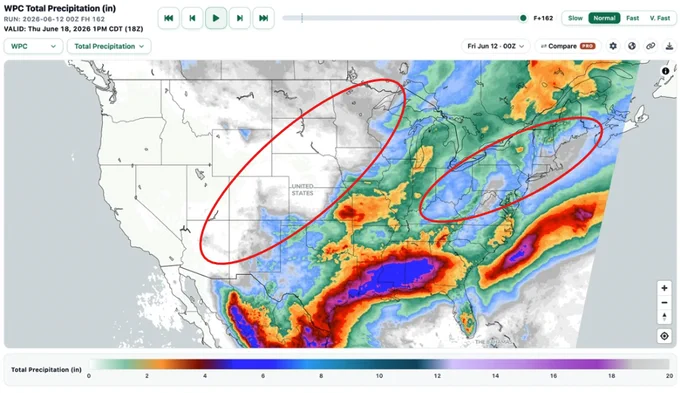Click the slider track tick mark near start
The image size is (680, 393).
(x=302, y=18)
